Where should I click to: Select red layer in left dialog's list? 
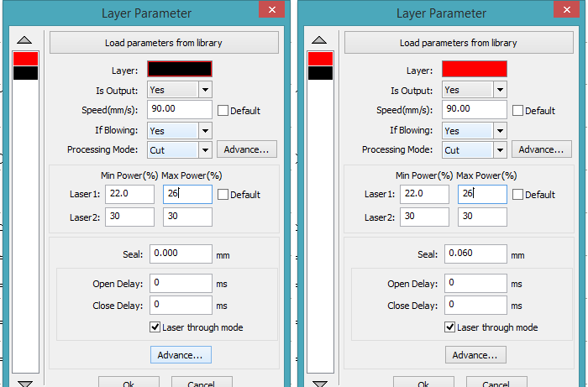pos(25,59)
